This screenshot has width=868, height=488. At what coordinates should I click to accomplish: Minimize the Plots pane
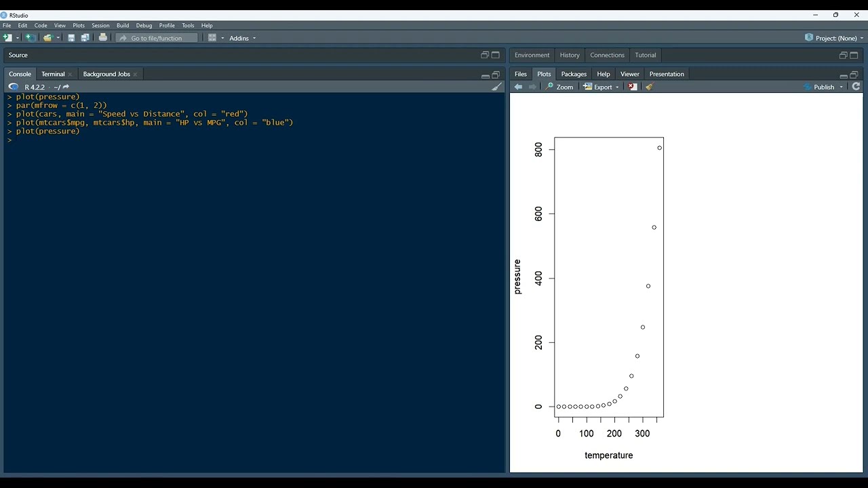844,75
